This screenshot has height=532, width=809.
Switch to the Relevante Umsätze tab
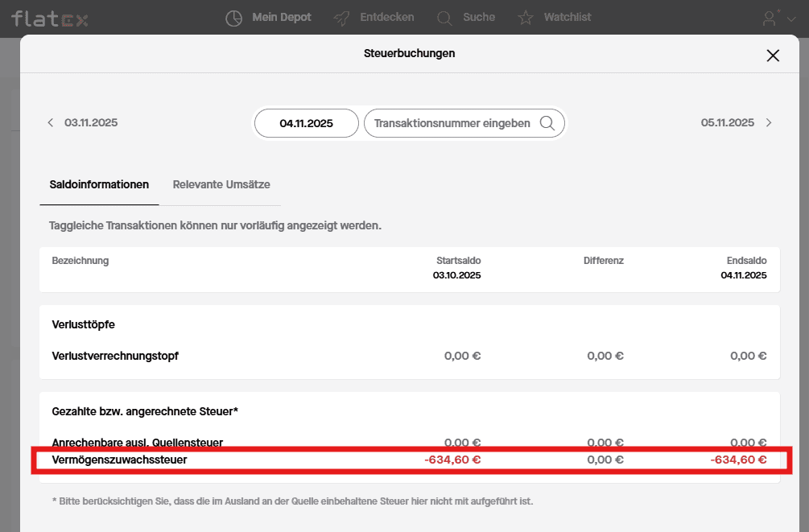[x=221, y=184]
